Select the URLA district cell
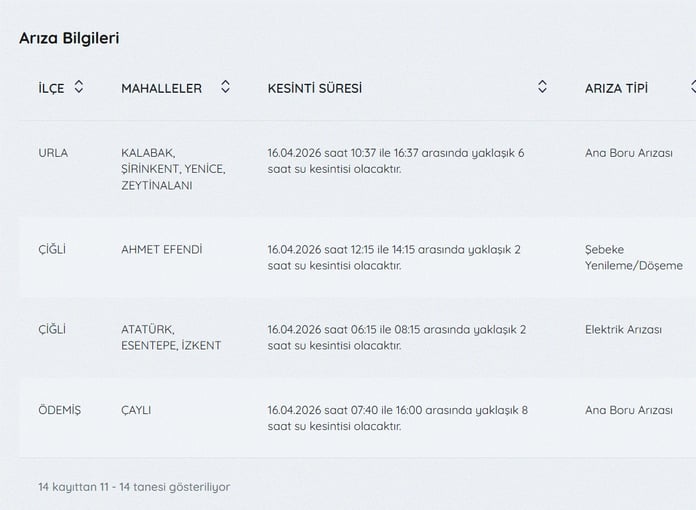Viewport: 696px width, 510px height. pyautogui.click(x=53, y=153)
